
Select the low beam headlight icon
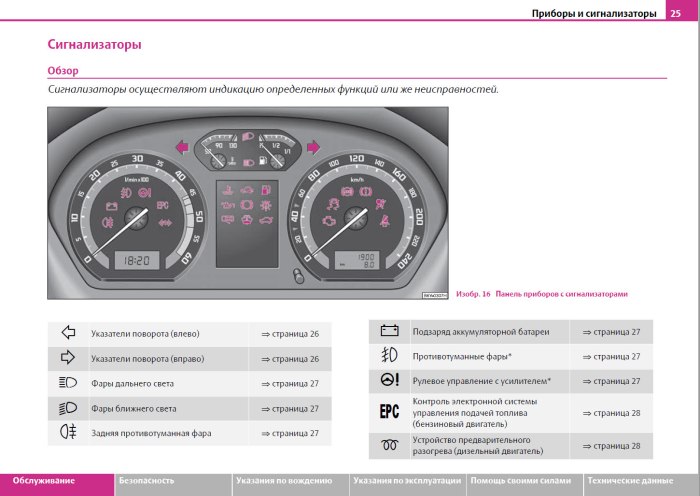(x=68, y=408)
